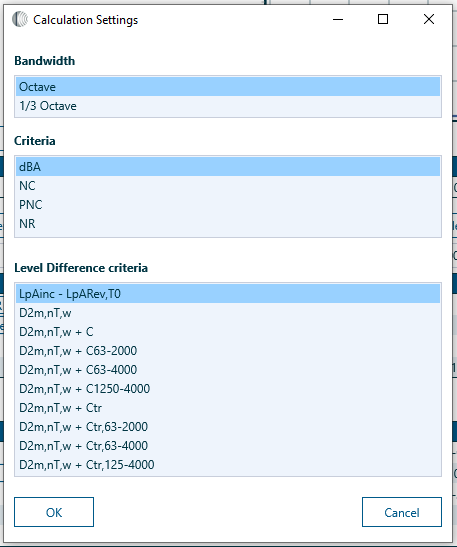
Task: Maximize the Calculation Settings window
Action: [x=383, y=19]
